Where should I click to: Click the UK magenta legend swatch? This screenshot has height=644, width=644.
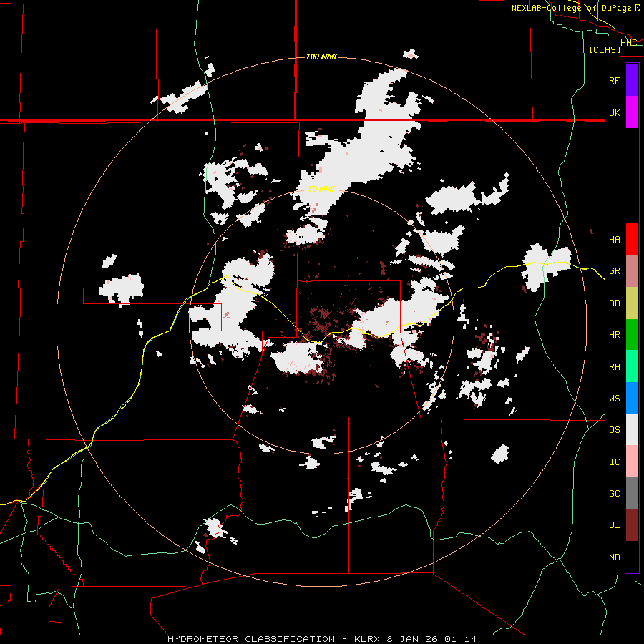coord(632,112)
